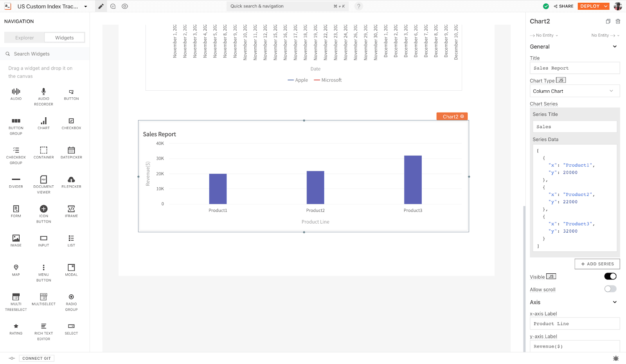Enable the Allow scroll toggle
The width and height of the screenshot is (626, 364).
[610, 289]
